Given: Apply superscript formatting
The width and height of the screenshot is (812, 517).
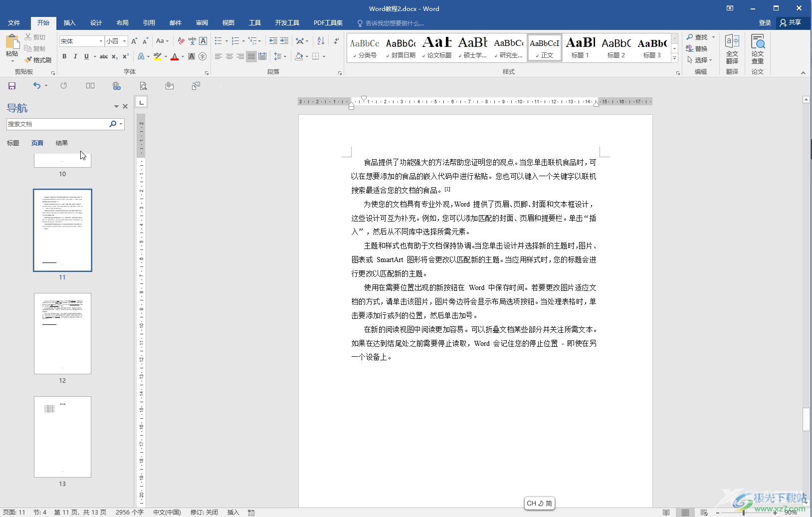Looking at the screenshot, I should click(126, 56).
